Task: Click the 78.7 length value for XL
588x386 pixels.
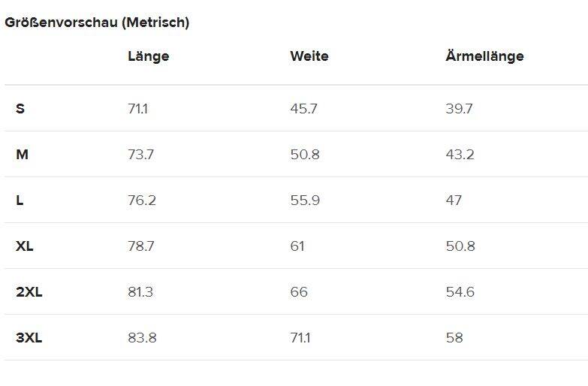Action: coord(141,246)
